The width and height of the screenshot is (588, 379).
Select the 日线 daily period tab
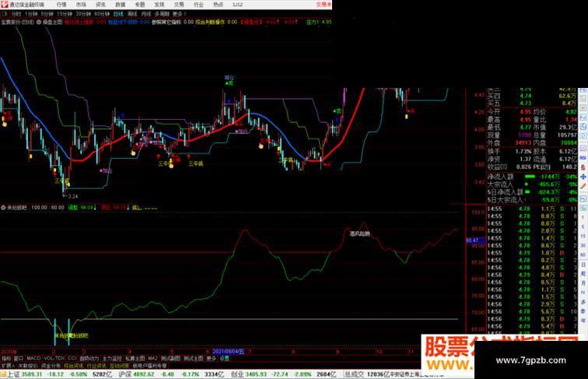118,14
